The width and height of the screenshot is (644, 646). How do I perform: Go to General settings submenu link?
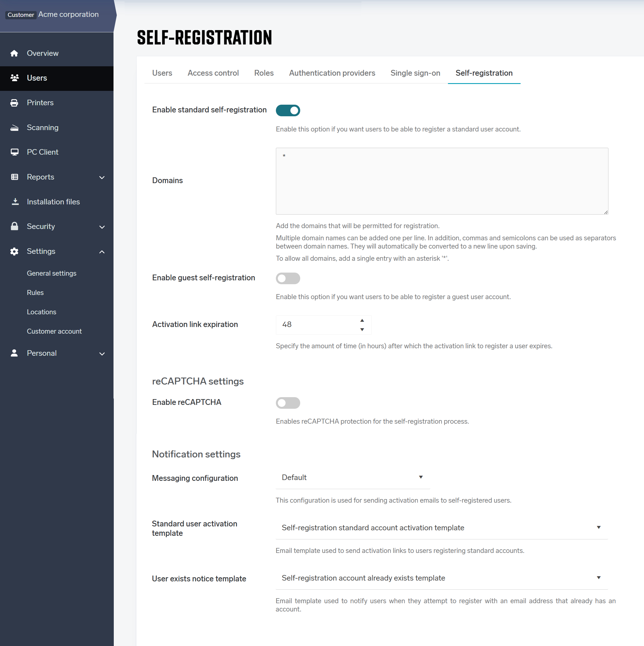click(51, 273)
